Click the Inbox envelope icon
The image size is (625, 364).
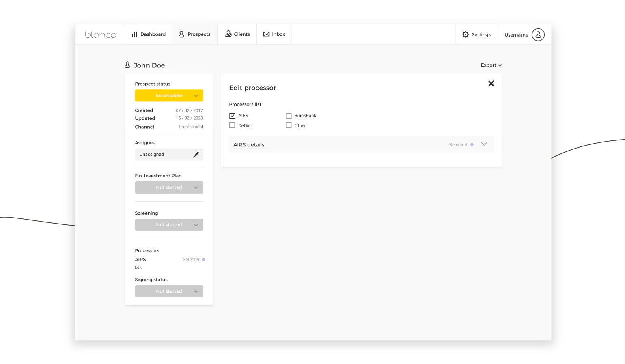[266, 34]
